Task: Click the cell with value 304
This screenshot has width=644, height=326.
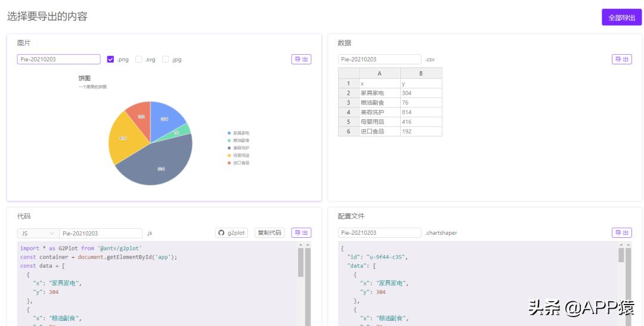Action: pyautogui.click(x=421, y=93)
